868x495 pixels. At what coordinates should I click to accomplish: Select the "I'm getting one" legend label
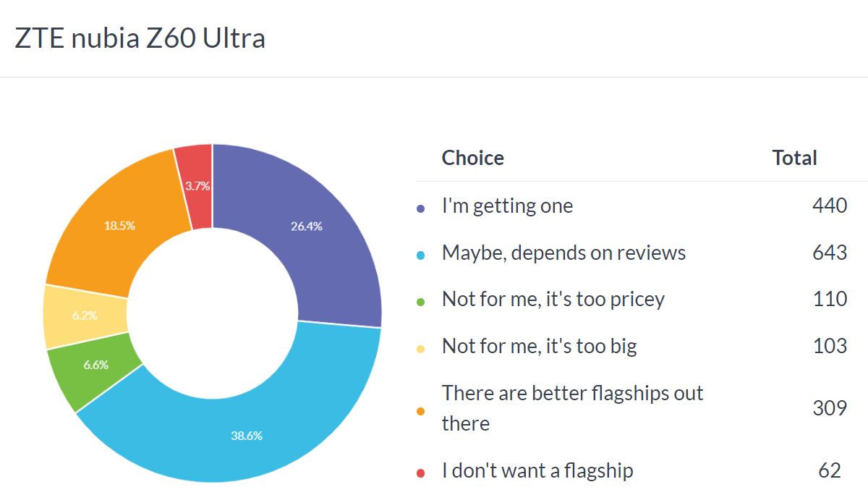tap(507, 206)
